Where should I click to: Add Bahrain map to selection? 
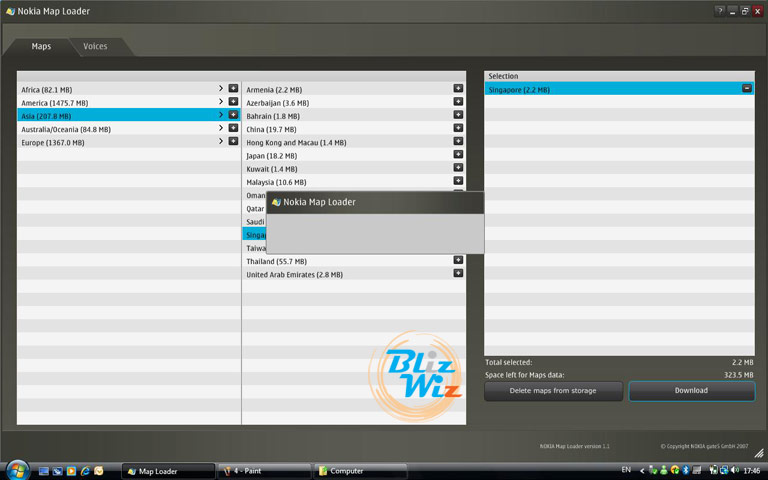tap(458, 115)
